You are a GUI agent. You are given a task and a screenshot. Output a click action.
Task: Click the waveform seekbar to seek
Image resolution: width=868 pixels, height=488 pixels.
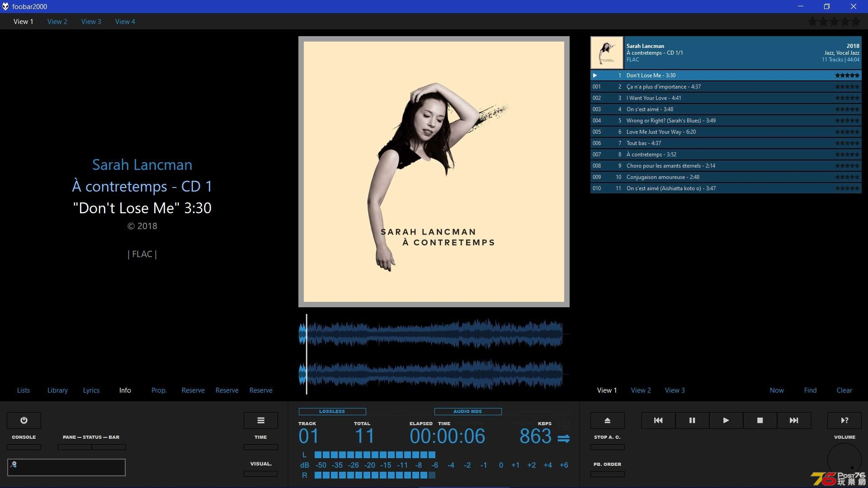point(434,354)
